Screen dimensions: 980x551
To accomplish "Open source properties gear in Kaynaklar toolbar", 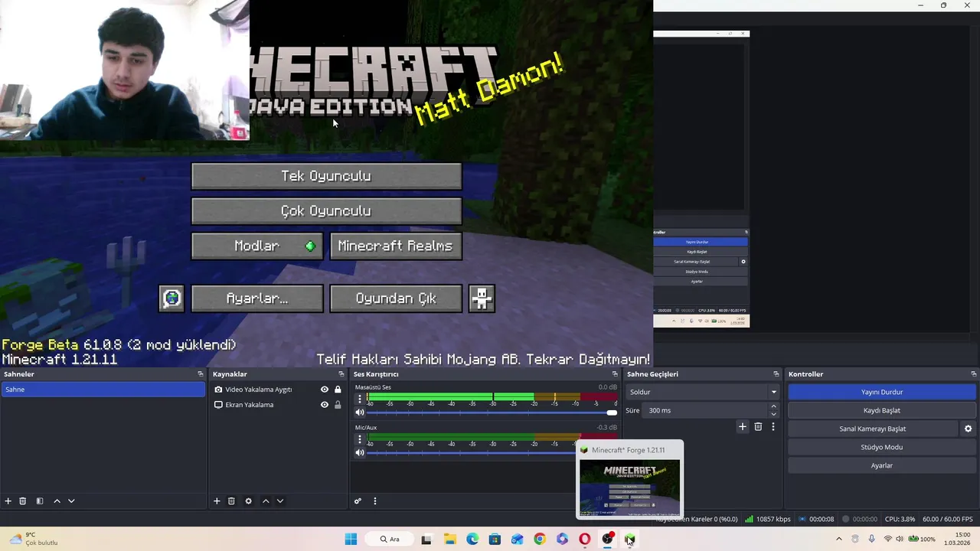I will pyautogui.click(x=248, y=501).
